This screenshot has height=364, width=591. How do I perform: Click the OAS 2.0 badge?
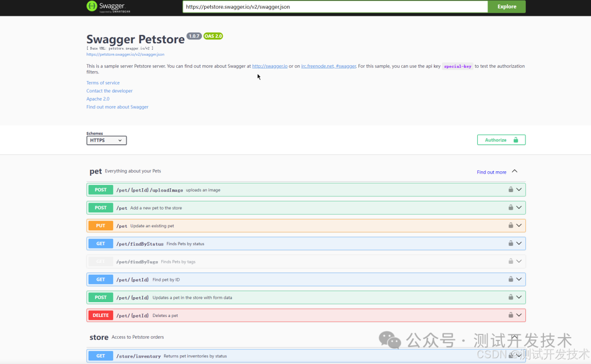[213, 36]
